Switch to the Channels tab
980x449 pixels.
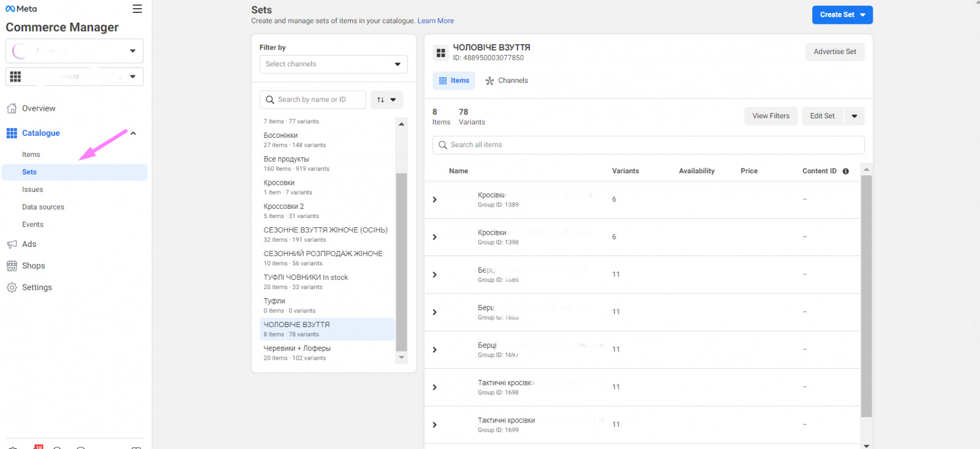507,81
